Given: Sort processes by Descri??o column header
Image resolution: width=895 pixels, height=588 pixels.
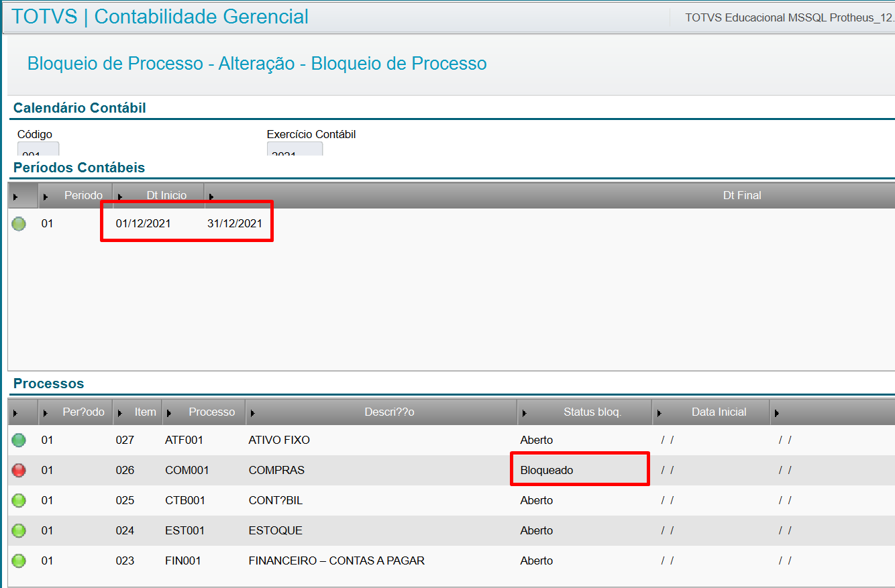Looking at the screenshot, I should tap(382, 412).
